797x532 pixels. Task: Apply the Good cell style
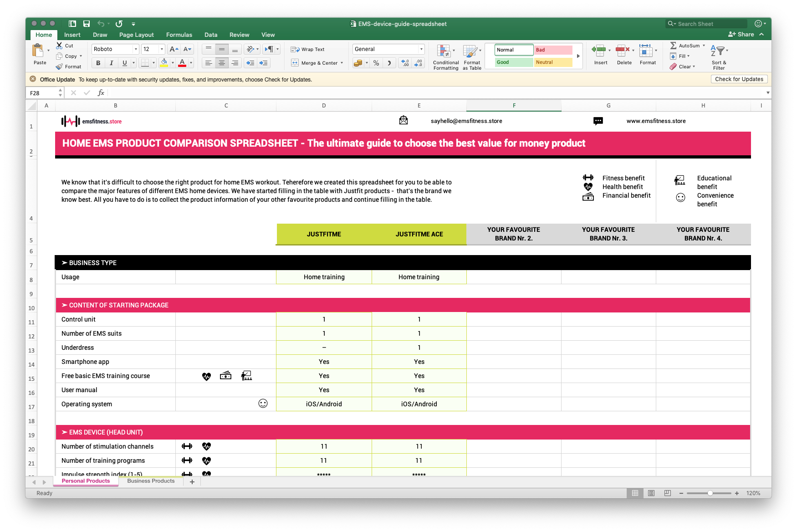pyautogui.click(x=514, y=62)
